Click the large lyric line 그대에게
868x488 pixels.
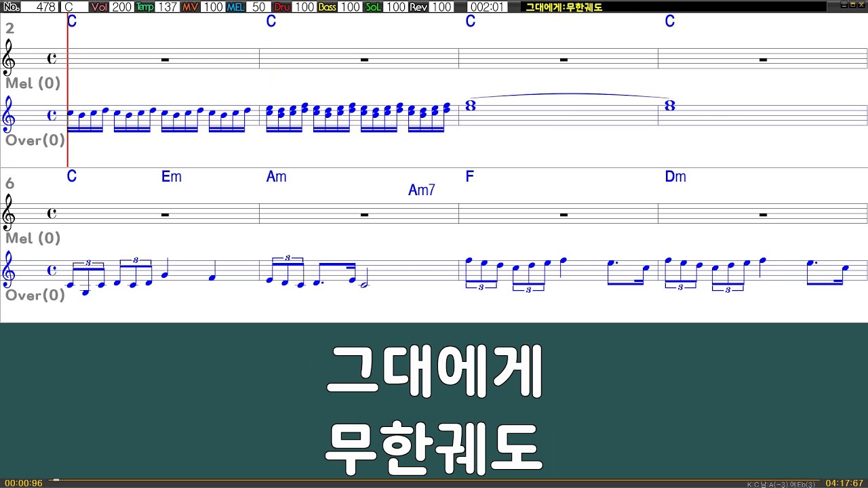click(x=434, y=371)
